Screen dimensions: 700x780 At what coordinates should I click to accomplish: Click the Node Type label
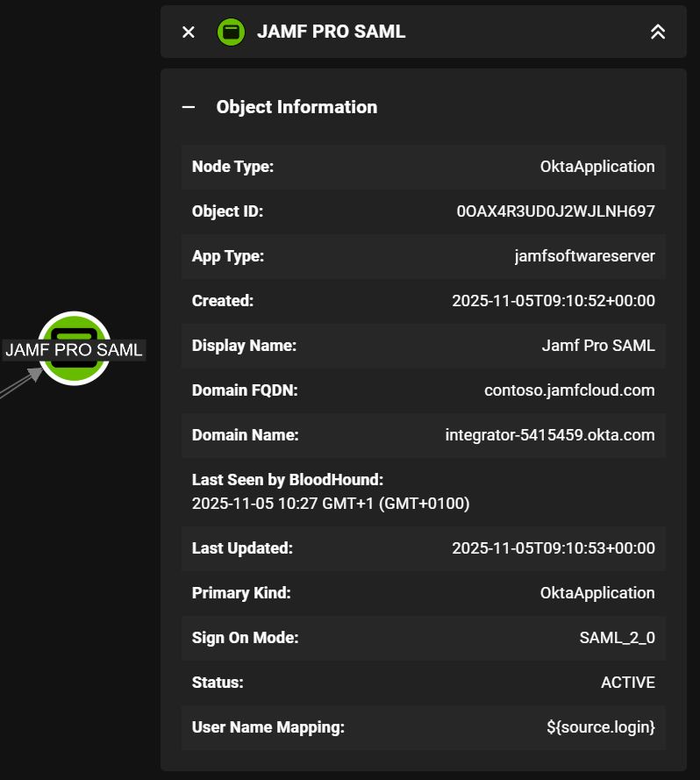(x=232, y=167)
